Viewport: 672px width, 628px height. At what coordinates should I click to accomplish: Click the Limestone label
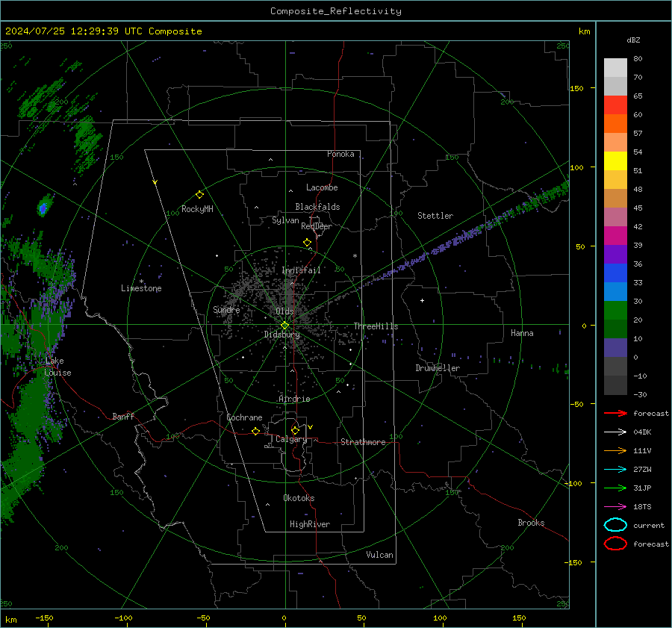pos(141,288)
